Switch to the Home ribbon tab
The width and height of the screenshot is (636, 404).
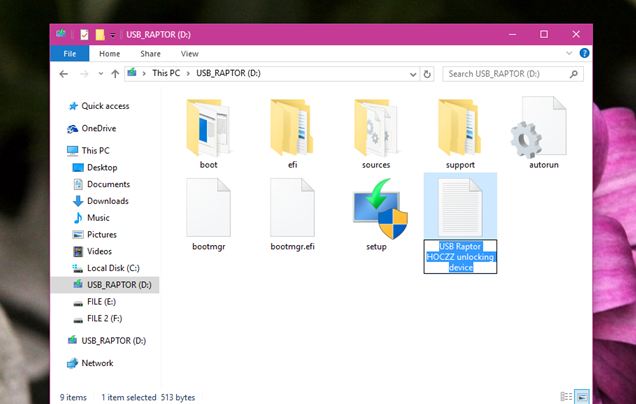(110, 54)
